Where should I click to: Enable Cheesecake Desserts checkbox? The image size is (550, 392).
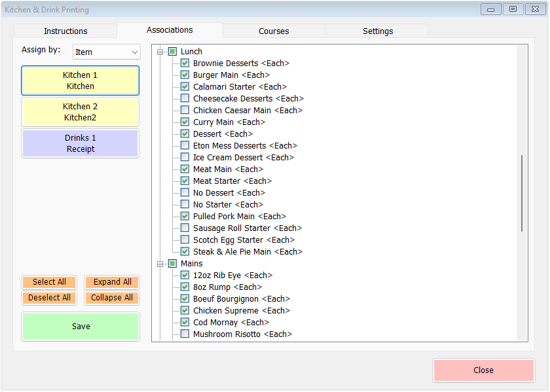(x=185, y=98)
